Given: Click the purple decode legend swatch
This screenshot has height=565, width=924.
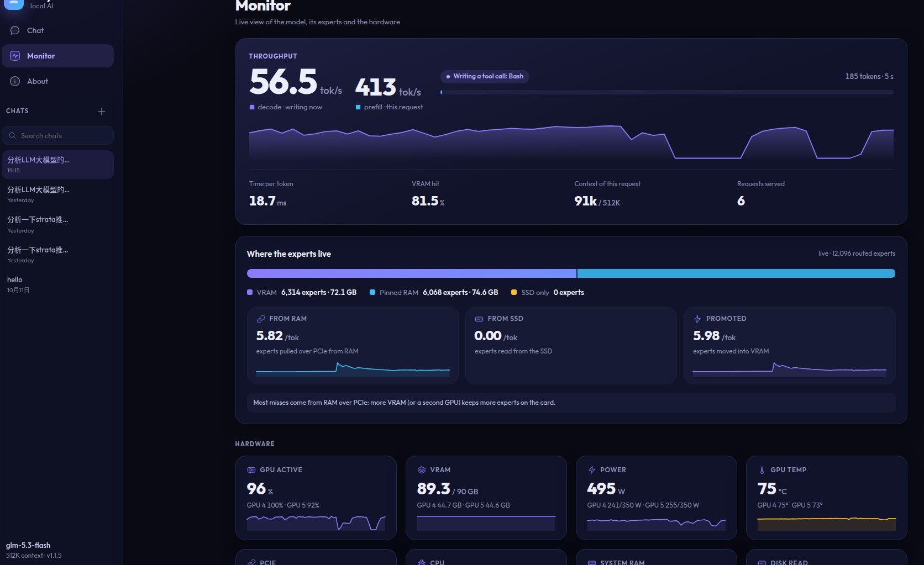Looking at the screenshot, I should click(252, 107).
